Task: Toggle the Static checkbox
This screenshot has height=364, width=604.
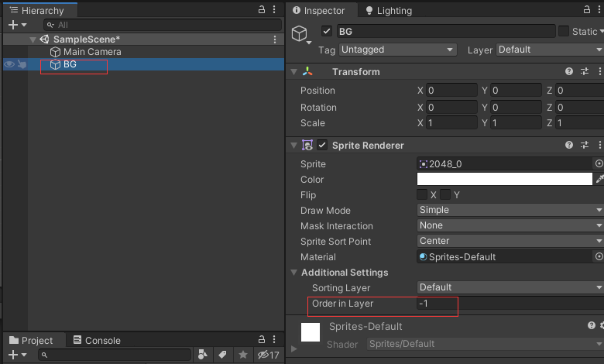Action: pos(564,31)
